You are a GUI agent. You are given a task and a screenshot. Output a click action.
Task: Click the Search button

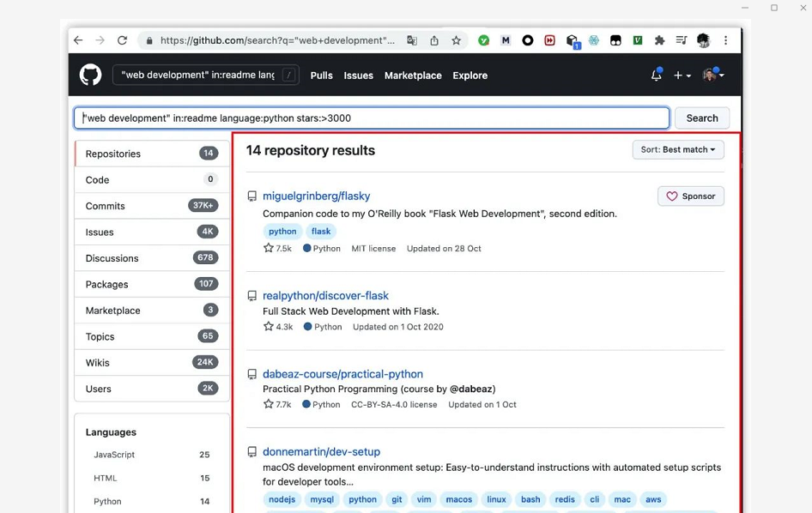(701, 118)
